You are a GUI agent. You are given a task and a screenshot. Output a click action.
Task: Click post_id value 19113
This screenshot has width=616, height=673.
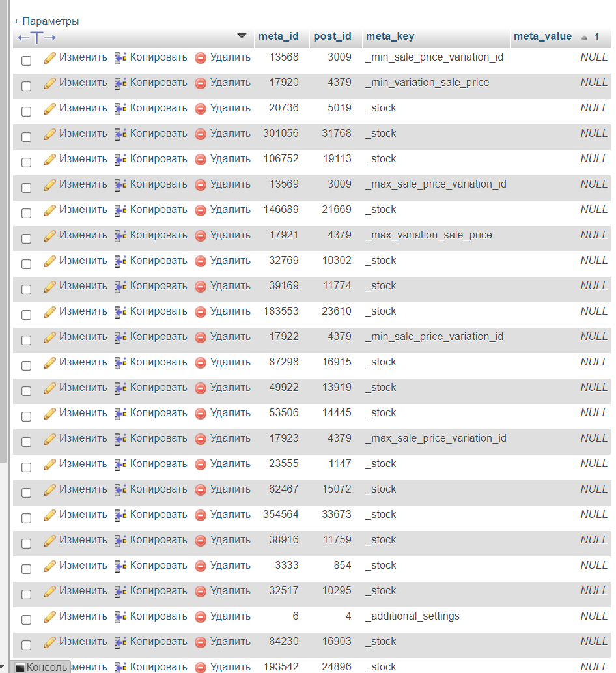(x=337, y=159)
